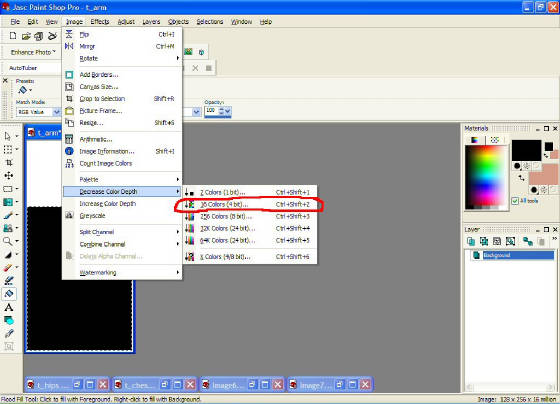The height and width of the screenshot is (404, 560).
Task: Select the Text tool (letter A)
Action: coord(9,307)
